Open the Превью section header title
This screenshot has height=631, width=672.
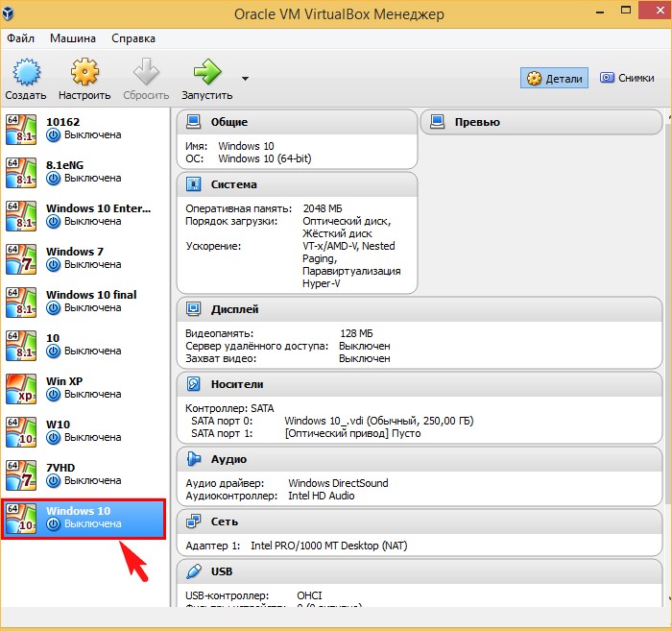(x=477, y=122)
